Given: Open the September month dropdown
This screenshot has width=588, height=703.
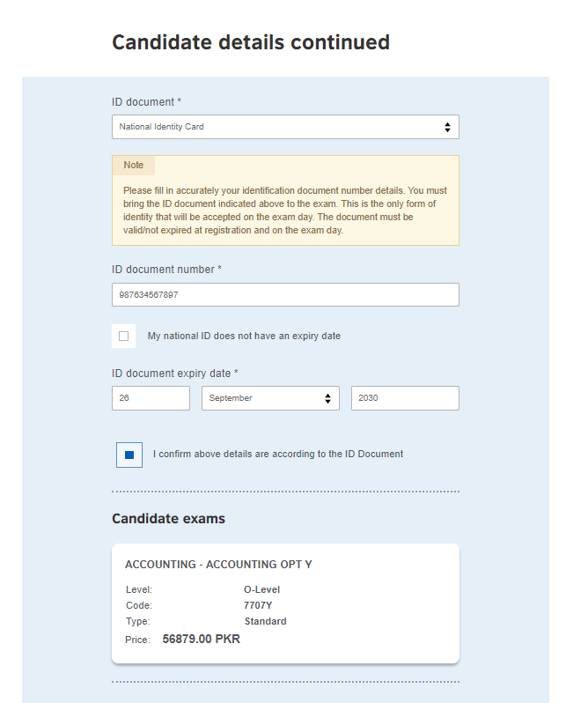Looking at the screenshot, I should click(264, 398).
